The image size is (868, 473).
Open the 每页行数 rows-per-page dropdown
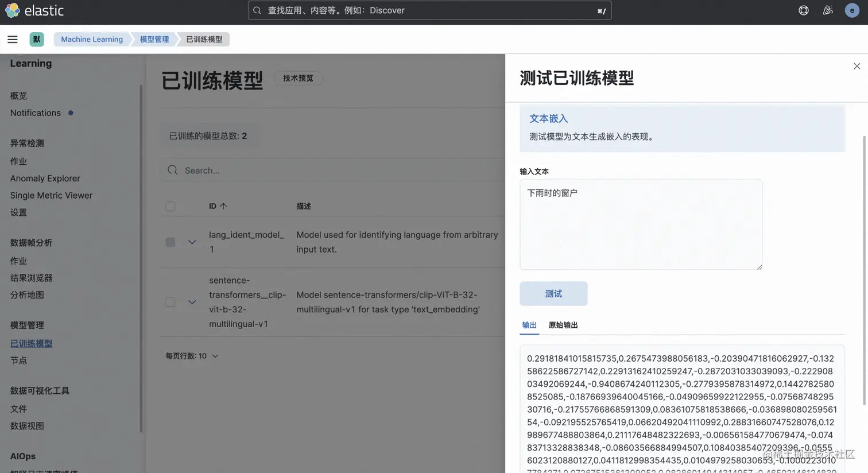(192, 355)
